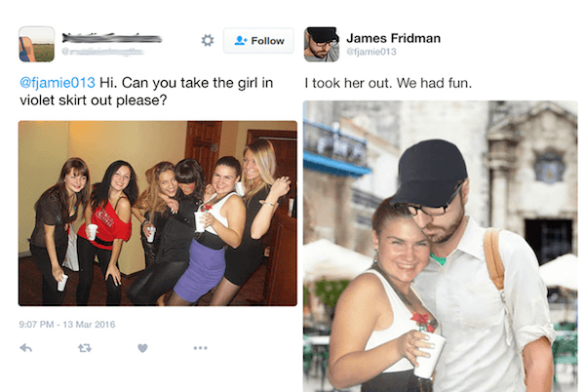Click the scribbled-out display name of the left author

[112, 38]
